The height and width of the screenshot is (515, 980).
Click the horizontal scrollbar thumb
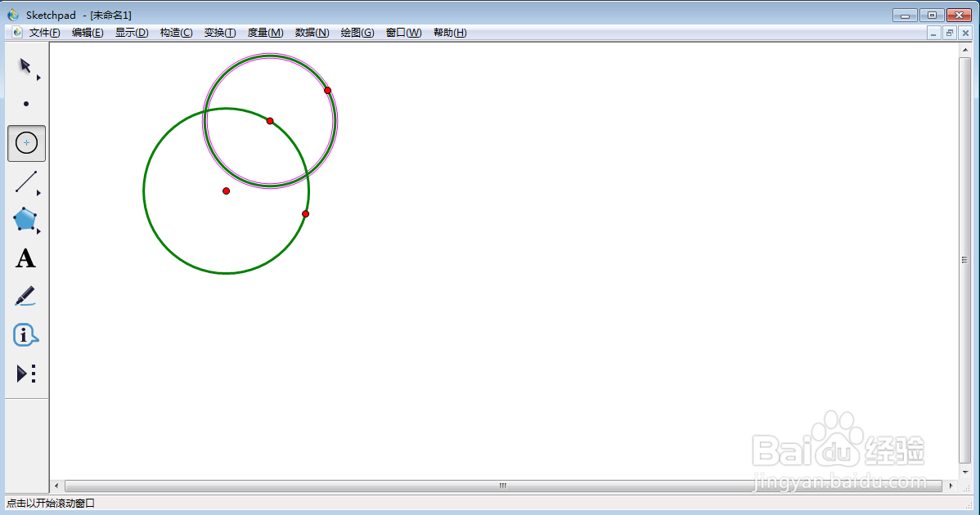click(503, 486)
